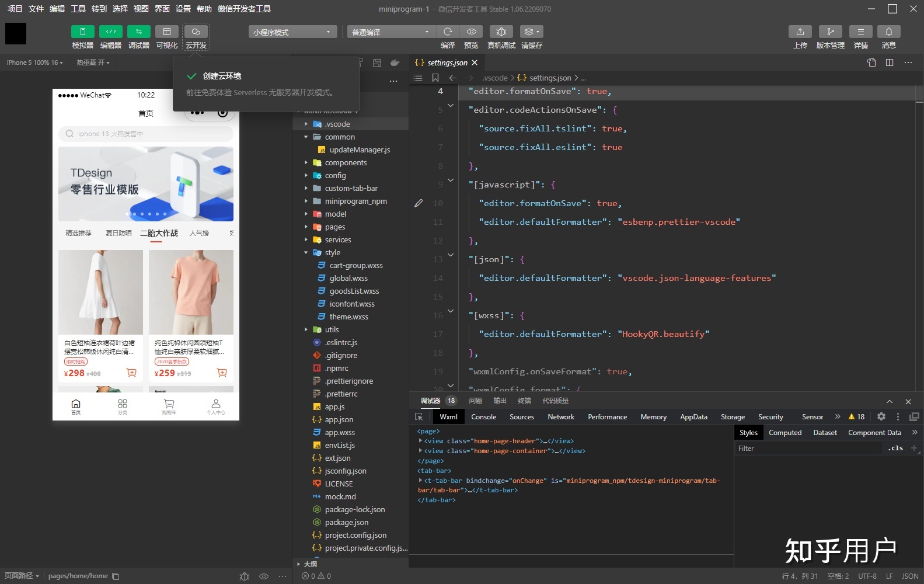Close the settings.json editor tab
The width and height of the screenshot is (924, 584).
tap(475, 62)
